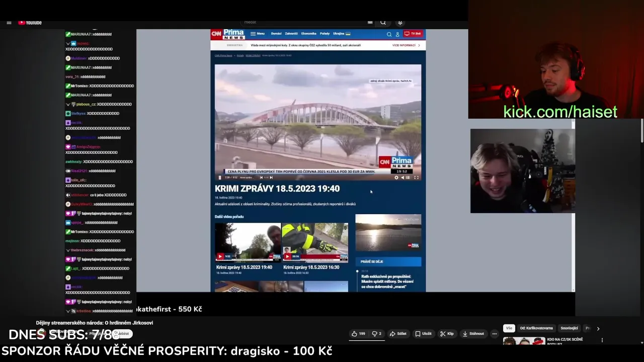Open the YouTube hamburger guide menu
Screen dimensions: 644x362
point(9,23)
